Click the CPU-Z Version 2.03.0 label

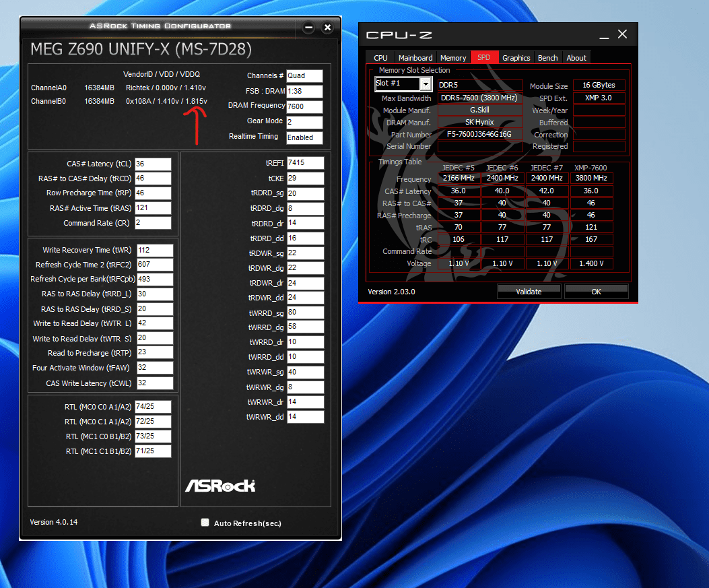(x=391, y=292)
